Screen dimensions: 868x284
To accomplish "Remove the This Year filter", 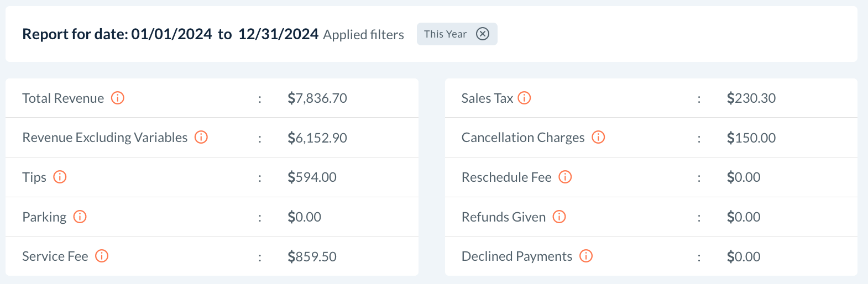I will pyautogui.click(x=483, y=34).
